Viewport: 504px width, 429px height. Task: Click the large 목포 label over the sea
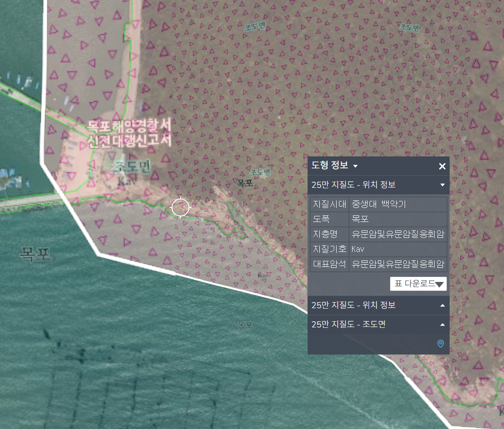(34, 254)
